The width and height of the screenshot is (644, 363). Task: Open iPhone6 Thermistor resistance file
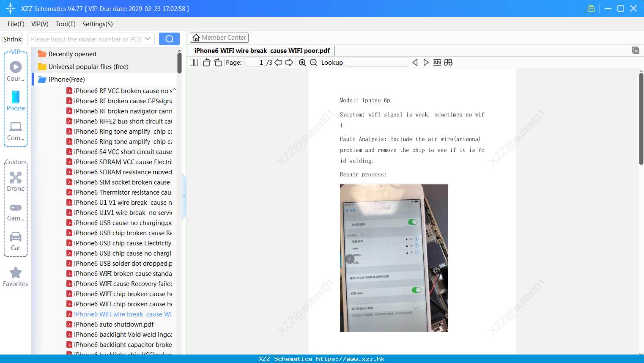point(119,192)
